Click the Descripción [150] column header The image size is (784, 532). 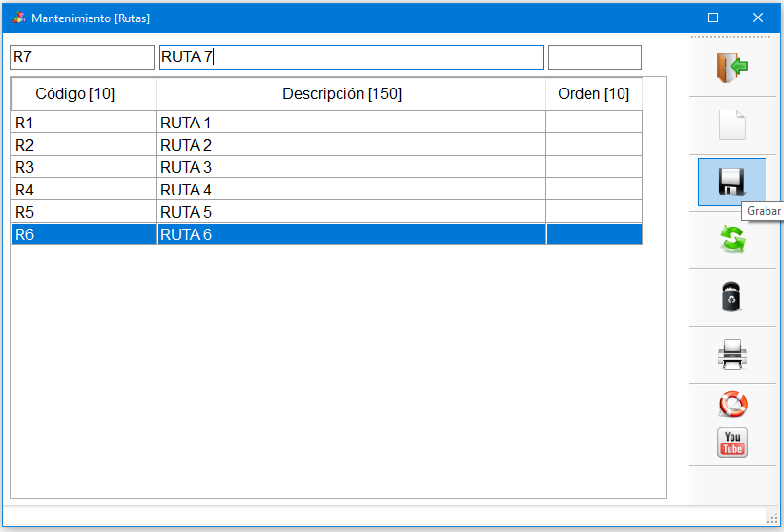click(x=350, y=94)
